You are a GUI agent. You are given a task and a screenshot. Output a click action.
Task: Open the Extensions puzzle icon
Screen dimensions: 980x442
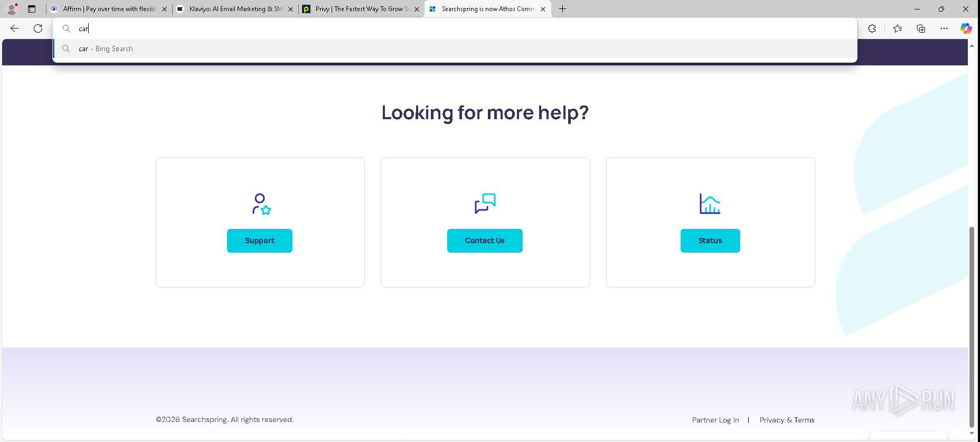click(872, 28)
